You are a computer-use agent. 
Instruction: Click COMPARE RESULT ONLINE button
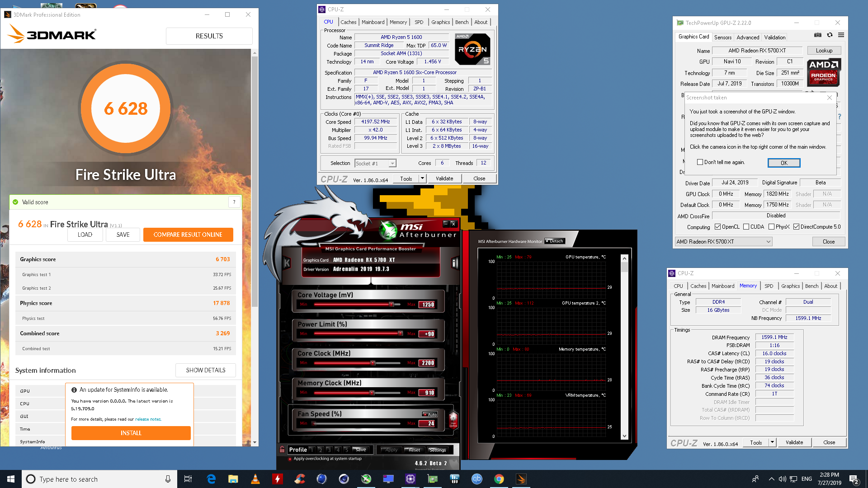tap(188, 235)
